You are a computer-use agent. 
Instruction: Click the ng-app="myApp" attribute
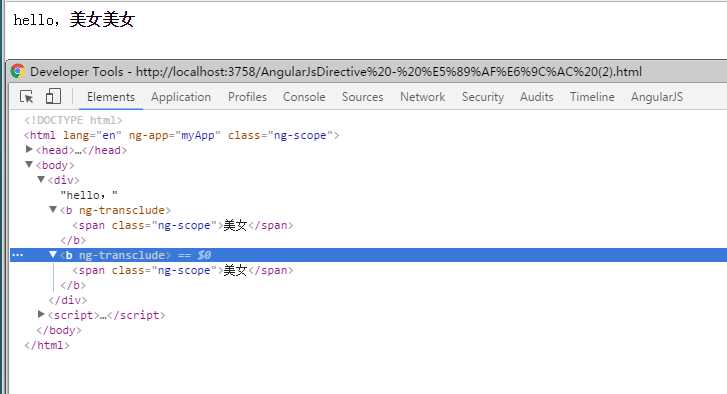click(x=174, y=135)
